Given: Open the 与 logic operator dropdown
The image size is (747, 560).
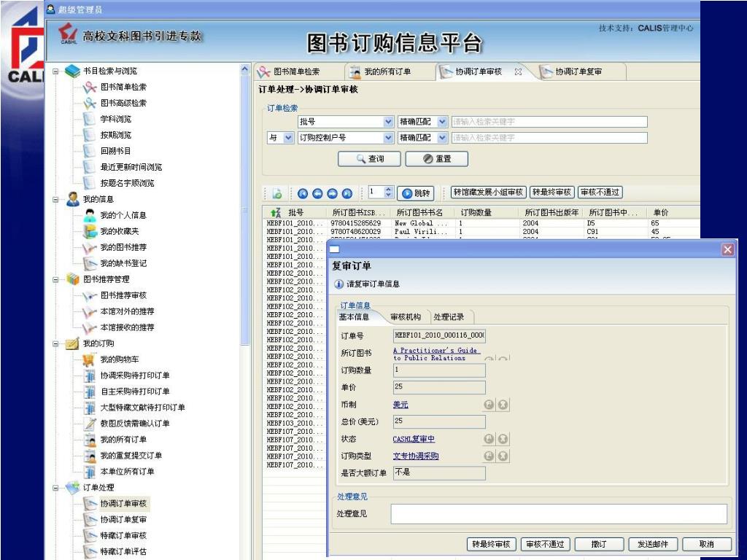Looking at the screenshot, I should [287, 138].
